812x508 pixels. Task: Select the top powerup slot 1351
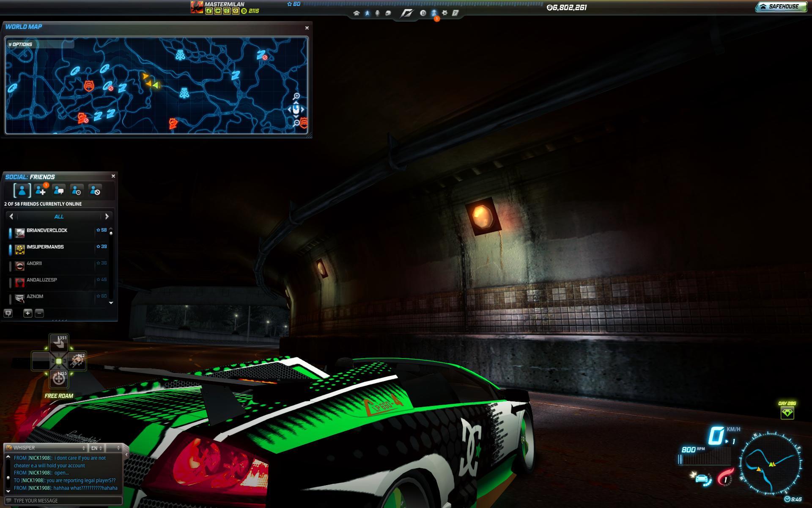coord(59,343)
